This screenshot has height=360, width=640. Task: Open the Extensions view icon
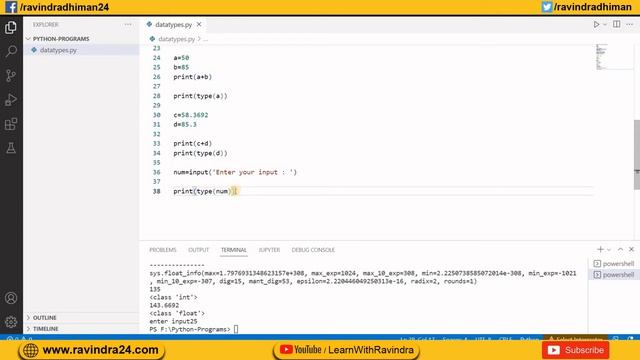(x=11, y=124)
